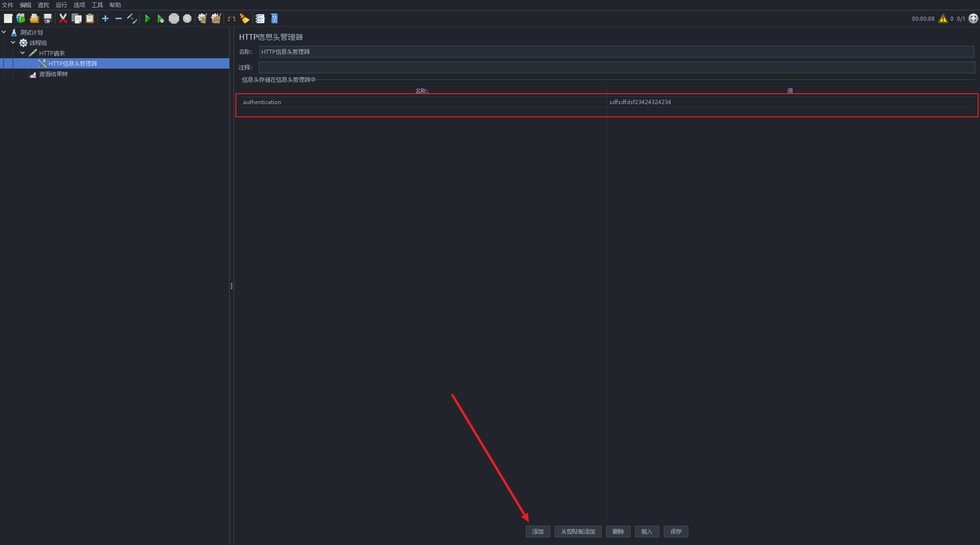Click the Templates icon in toolbar

(21, 19)
